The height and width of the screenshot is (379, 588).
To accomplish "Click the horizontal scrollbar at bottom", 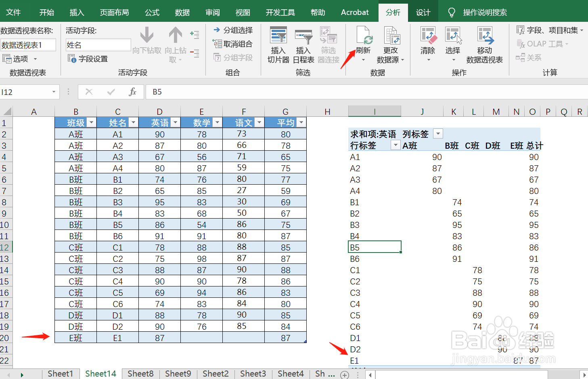I will pos(464,374).
